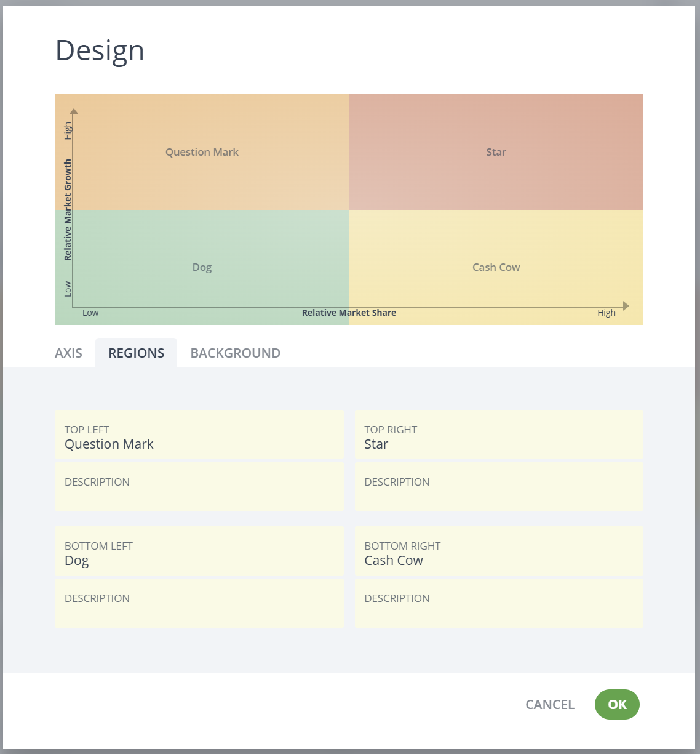This screenshot has width=700, height=754.
Task: Click the High label on vertical axis
Action: (x=68, y=130)
